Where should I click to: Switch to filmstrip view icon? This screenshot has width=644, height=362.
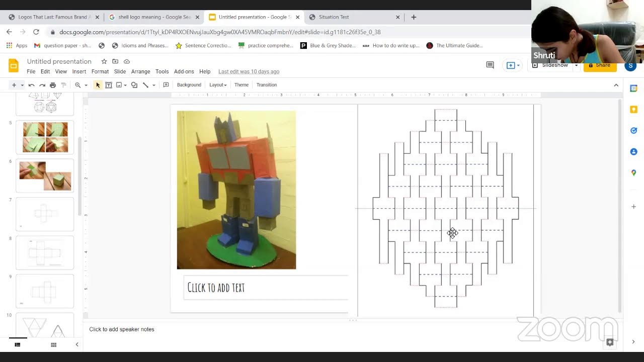coord(18,345)
